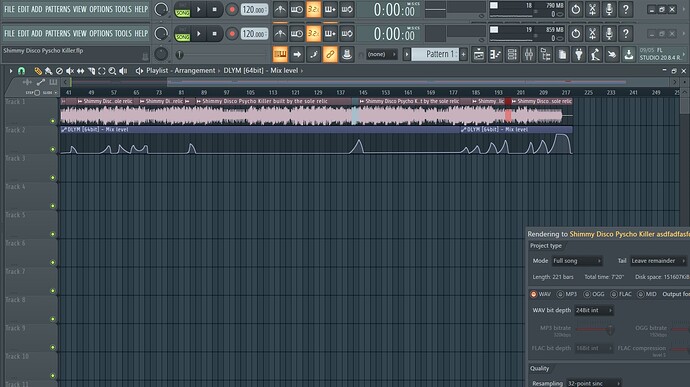This screenshot has width=690, height=387.
Task: Open HELP menu in hidden back FL window
Action: (141, 9)
